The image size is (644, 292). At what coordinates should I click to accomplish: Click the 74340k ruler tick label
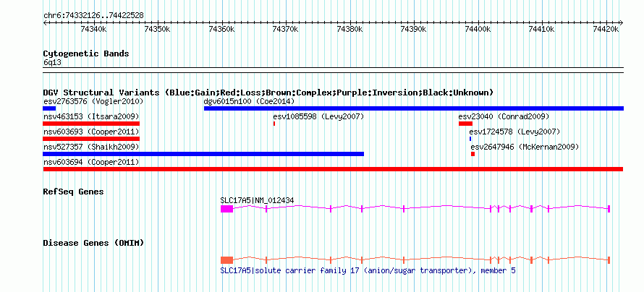(94, 29)
